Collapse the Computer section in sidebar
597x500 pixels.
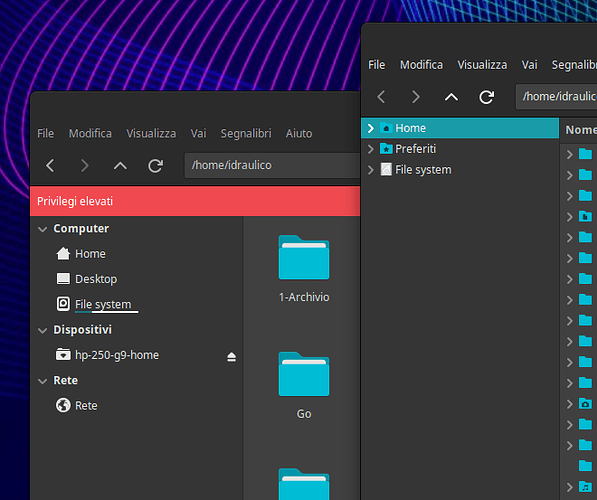pos(43,229)
